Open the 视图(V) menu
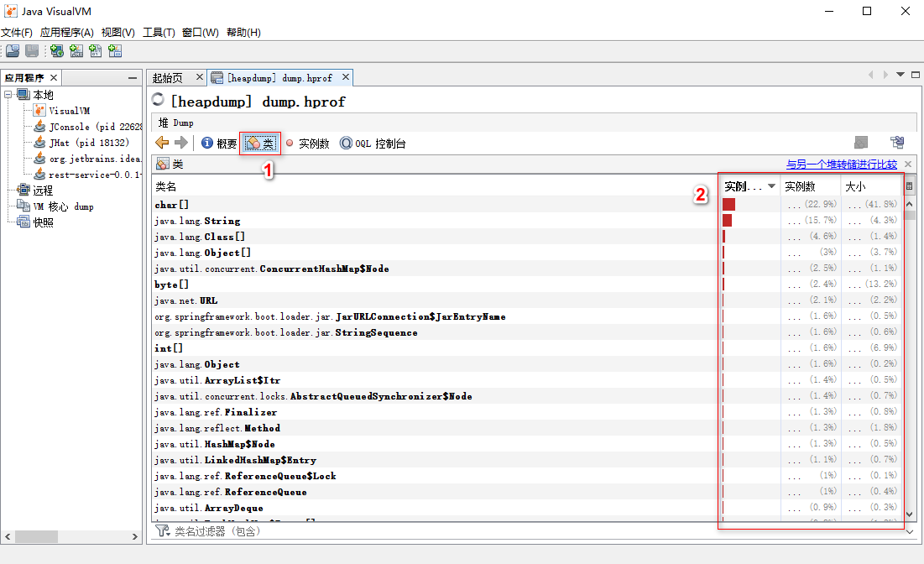924x564 pixels. tap(117, 33)
